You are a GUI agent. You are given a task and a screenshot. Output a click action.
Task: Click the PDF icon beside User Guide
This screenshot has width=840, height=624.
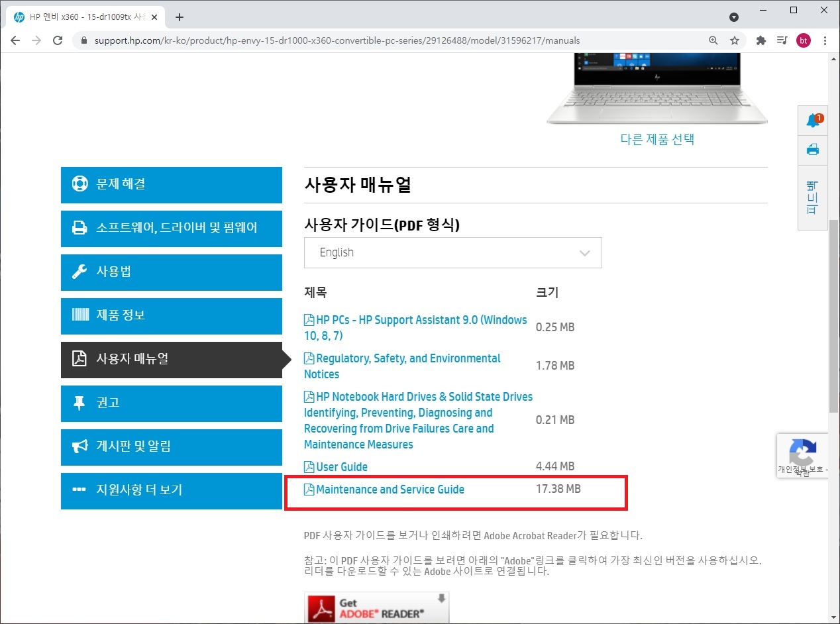pos(309,467)
